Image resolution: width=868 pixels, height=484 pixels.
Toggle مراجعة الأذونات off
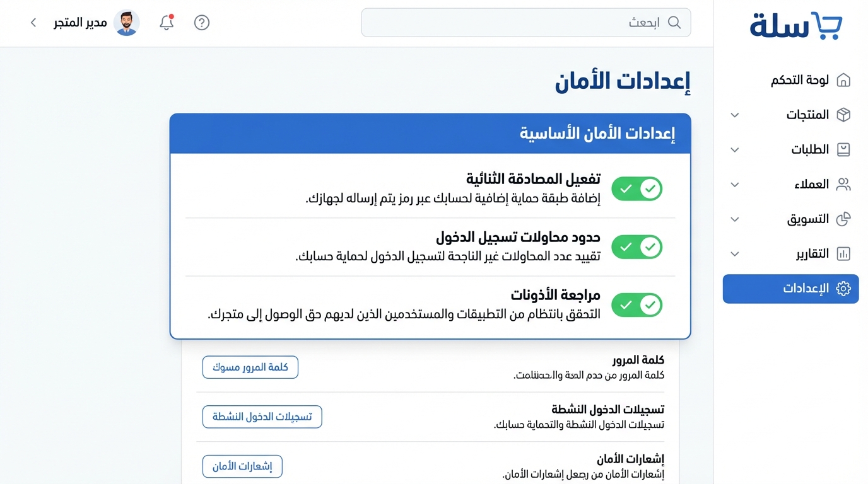click(636, 304)
